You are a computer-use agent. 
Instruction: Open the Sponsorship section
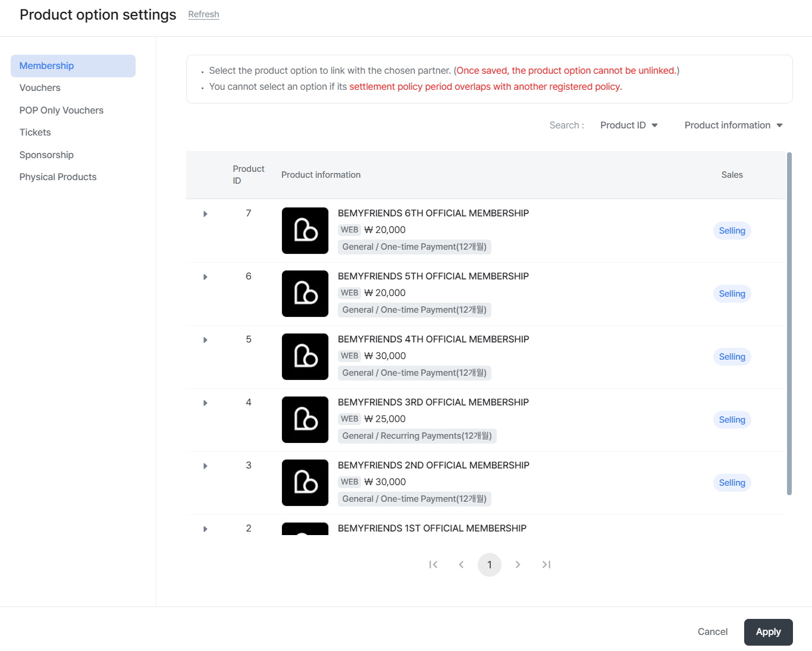(46, 155)
